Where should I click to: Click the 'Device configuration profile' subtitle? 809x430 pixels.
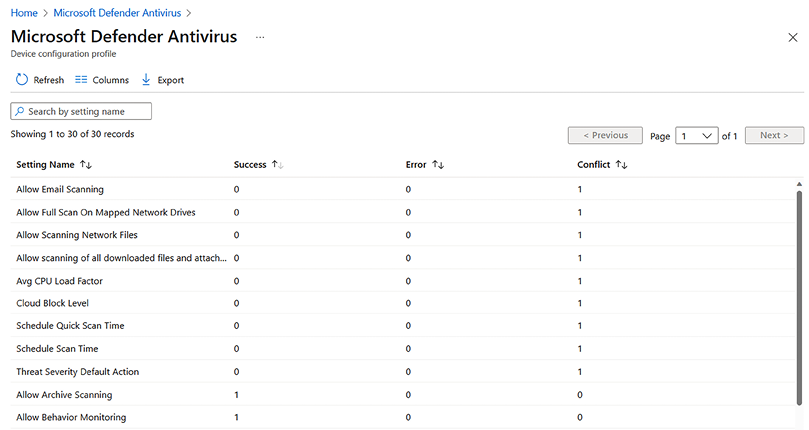[x=63, y=54]
